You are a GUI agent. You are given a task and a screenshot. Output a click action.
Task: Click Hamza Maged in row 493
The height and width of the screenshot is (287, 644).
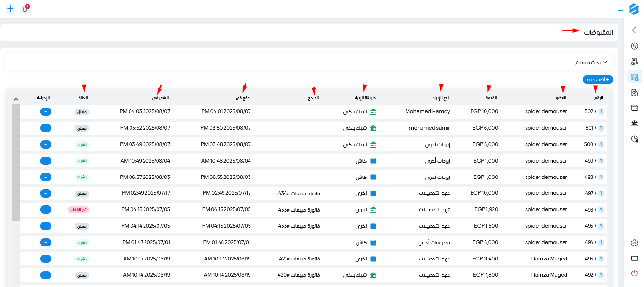click(549, 259)
